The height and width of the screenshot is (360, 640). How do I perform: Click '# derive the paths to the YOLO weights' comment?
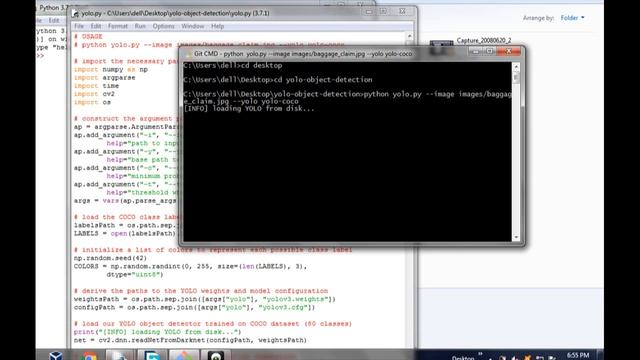(201, 291)
